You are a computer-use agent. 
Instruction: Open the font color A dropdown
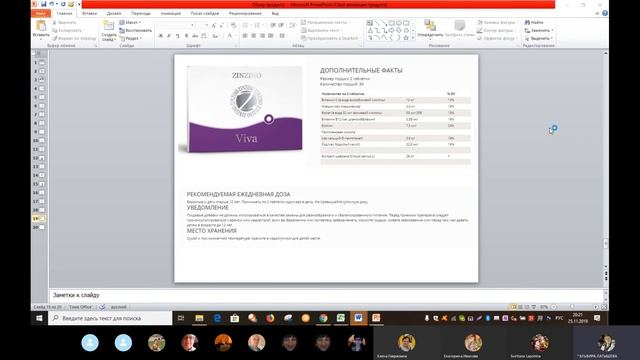231,36
